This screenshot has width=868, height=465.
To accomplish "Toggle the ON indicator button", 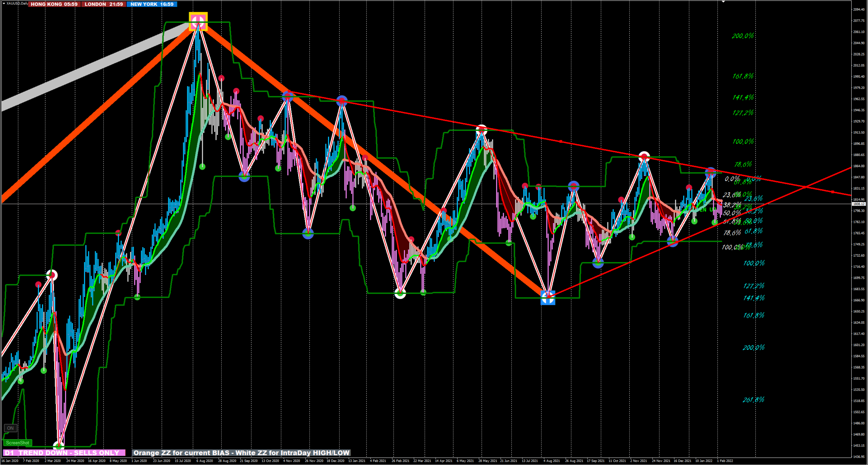I will point(10,428).
